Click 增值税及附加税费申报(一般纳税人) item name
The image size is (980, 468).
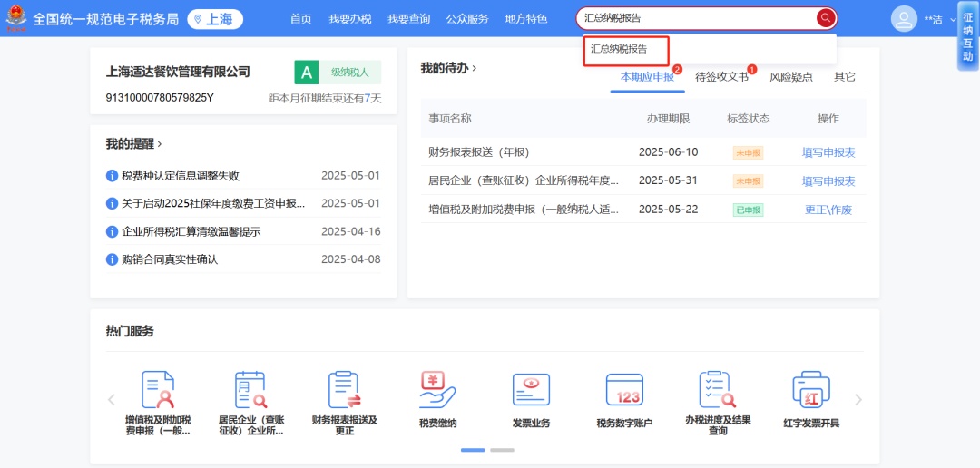(524, 210)
